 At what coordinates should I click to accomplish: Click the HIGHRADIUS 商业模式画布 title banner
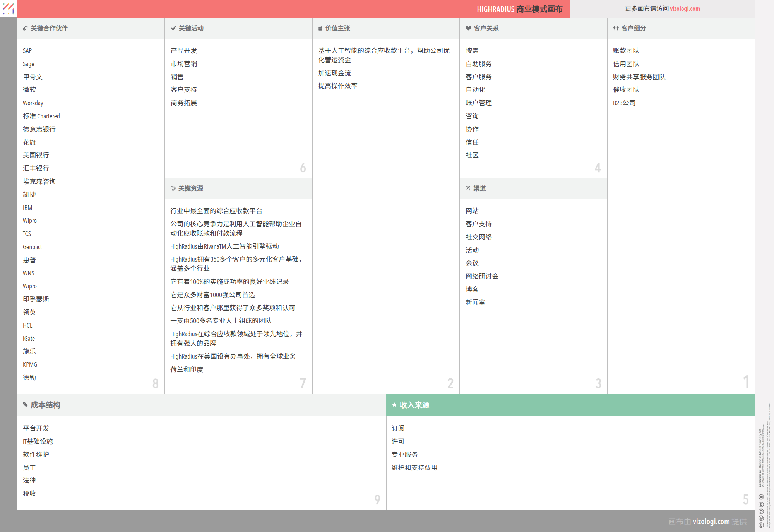[x=519, y=9]
